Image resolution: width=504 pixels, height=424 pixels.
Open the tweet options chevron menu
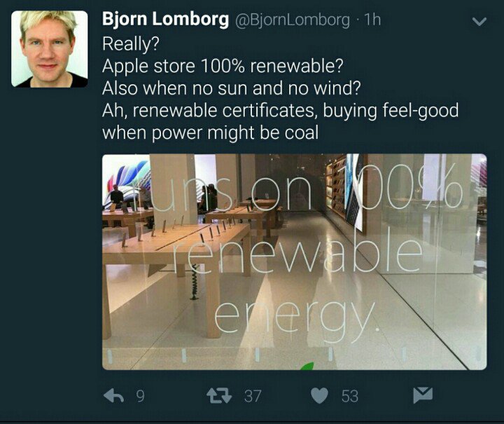point(479,22)
